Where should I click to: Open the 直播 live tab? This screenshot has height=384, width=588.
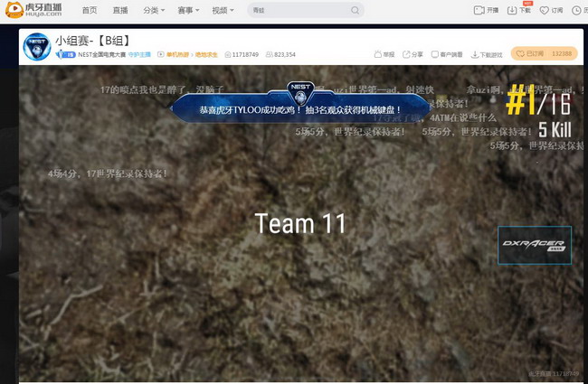[x=120, y=11]
